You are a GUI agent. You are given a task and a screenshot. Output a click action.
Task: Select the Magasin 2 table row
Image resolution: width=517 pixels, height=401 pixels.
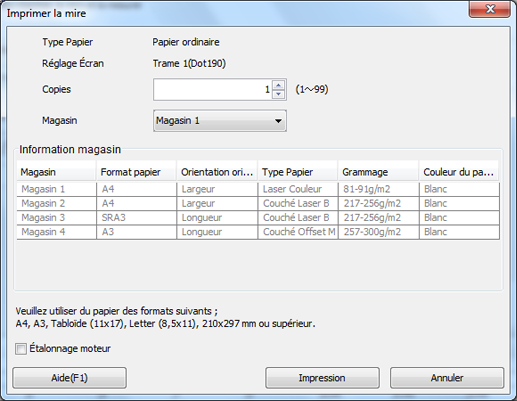(258, 203)
